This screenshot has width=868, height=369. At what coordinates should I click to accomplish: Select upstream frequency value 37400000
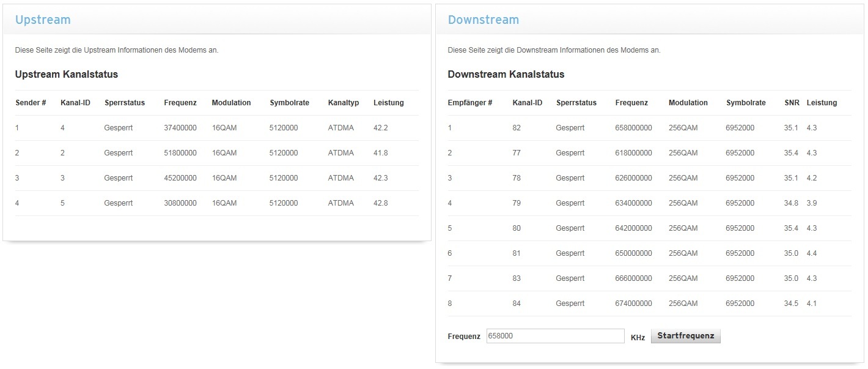click(x=180, y=128)
